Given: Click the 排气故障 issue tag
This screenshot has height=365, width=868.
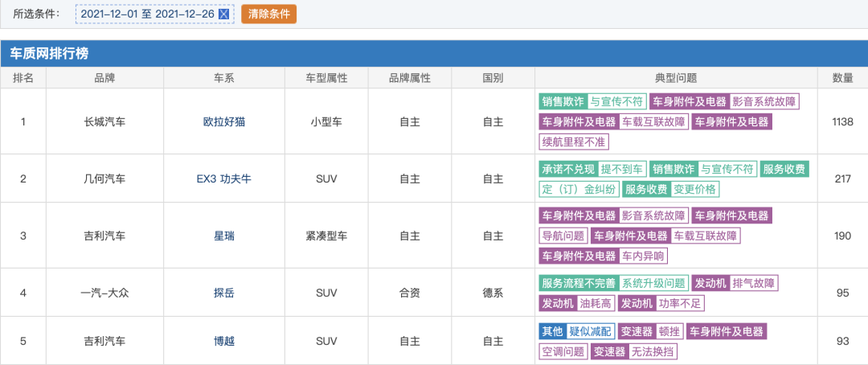Looking at the screenshot, I should (x=754, y=284).
